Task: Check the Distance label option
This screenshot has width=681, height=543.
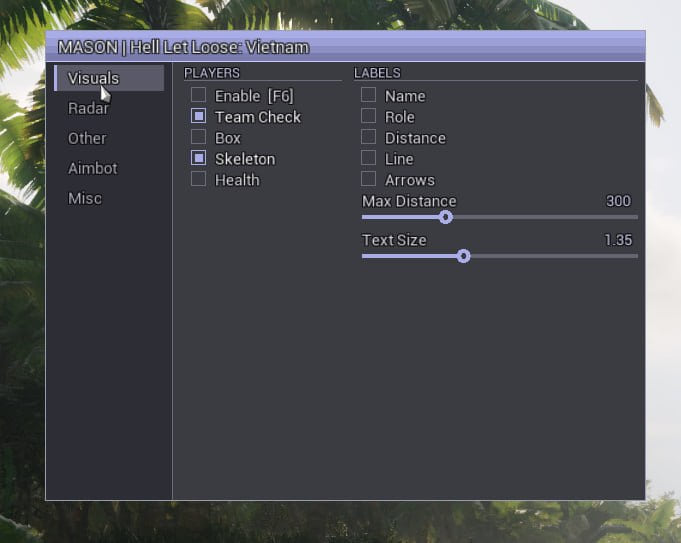Action: tap(368, 137)
